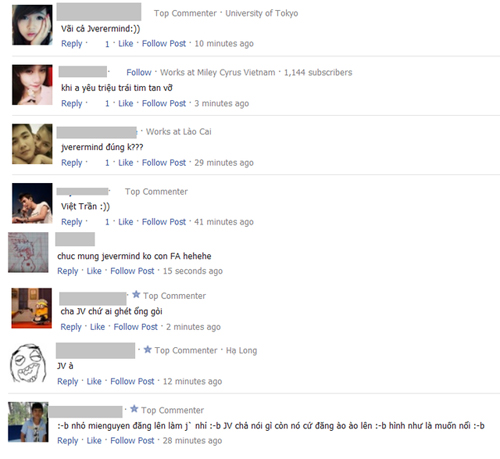The image size is (500, 459).
Task: Click University of Tokyo link
Action: tap(262, 13)
